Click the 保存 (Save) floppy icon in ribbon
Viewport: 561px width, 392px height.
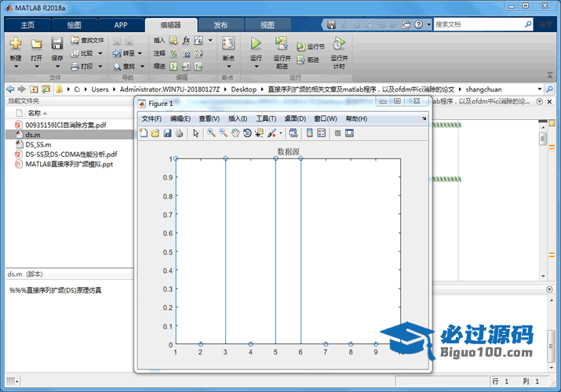[x=57, y=43]
